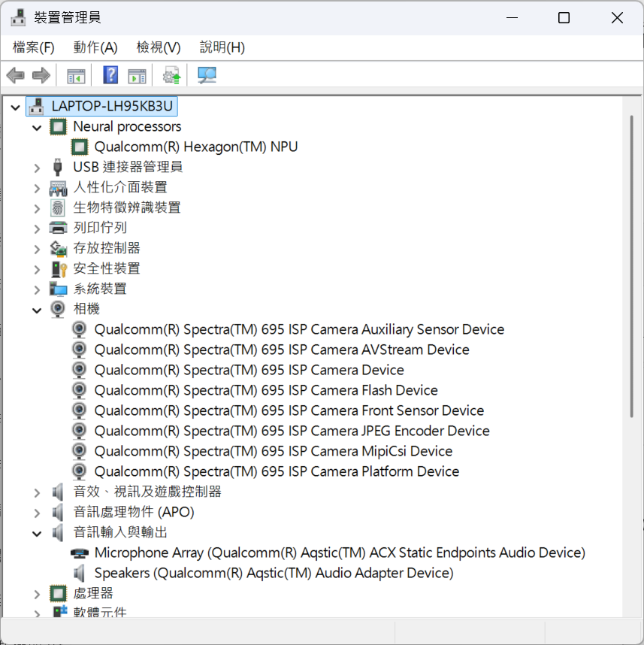Expand the 處理器 category
The height and width of the screenshot is (645, 644).
[x=37, y=595]
